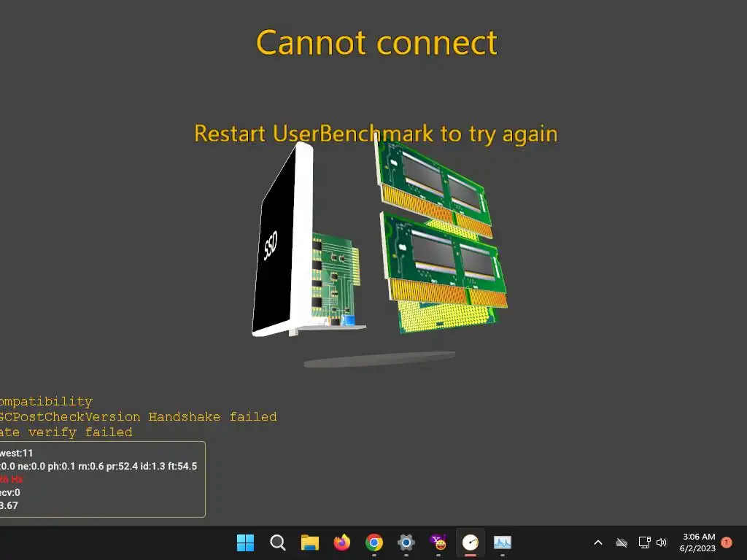Image resolution: width=747 pixels, height=560 pixels.
Task: Open the Yahoo Messenger taskbar icon
Action: 438,542
